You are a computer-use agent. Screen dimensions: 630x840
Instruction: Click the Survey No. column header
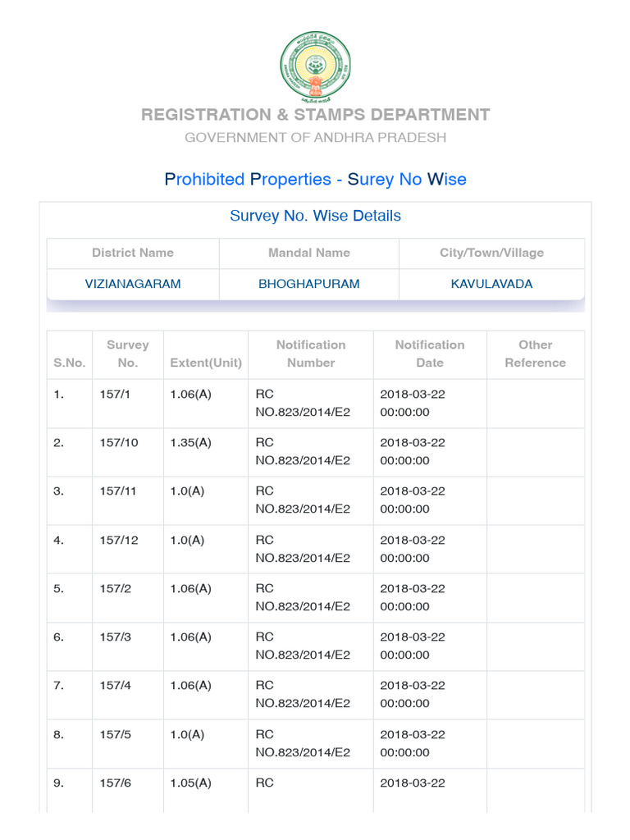pos(127,354)
